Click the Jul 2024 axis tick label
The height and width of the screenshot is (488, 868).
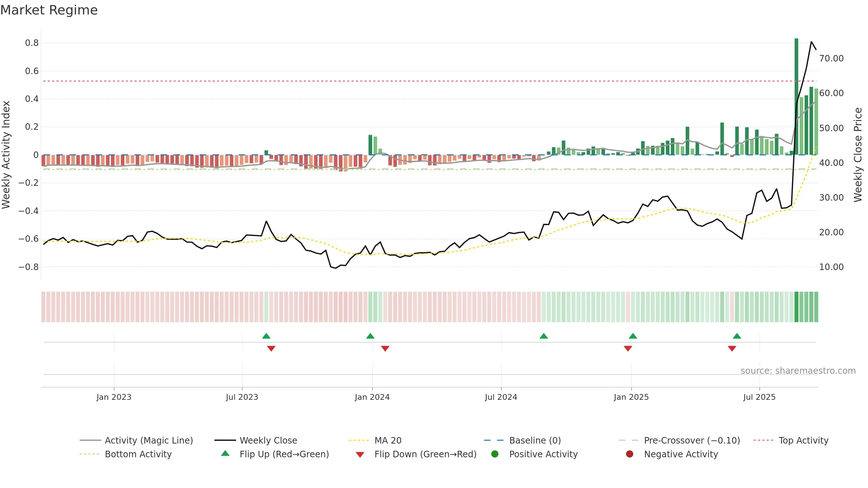[501, 397]
